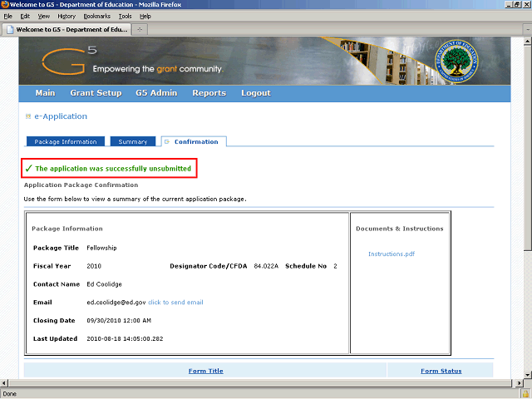Click the 'click to send email' link
Image resolution: width=532 pixels, height=399 pixels.
(x=175, y=303)
